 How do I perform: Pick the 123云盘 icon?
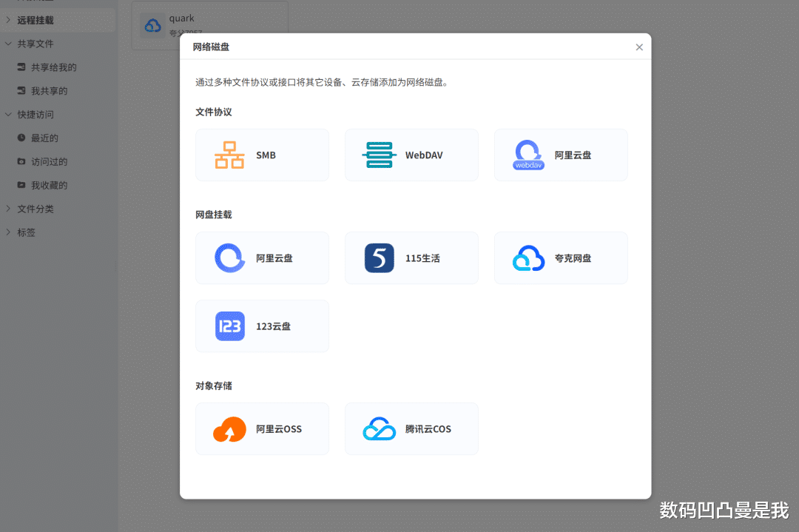coord(230,326)
